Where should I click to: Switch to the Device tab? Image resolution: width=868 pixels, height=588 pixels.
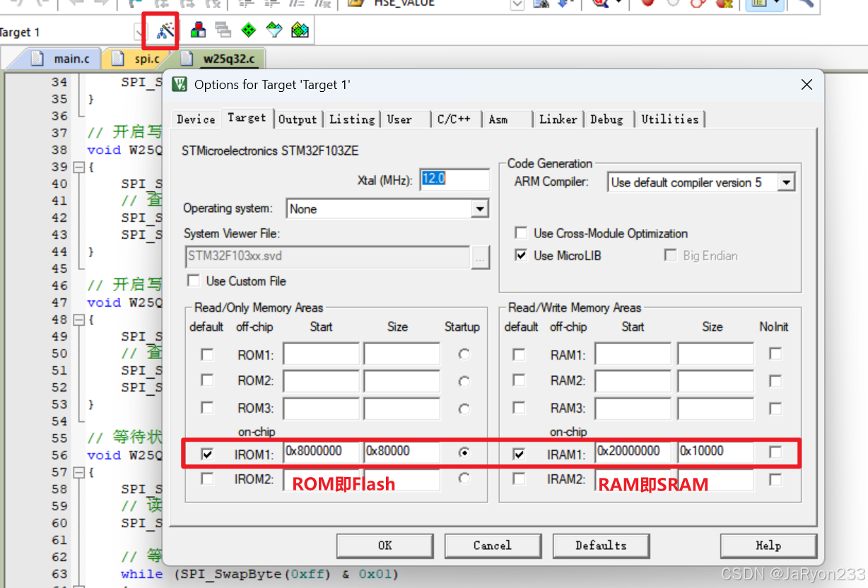tap(196, 119)
